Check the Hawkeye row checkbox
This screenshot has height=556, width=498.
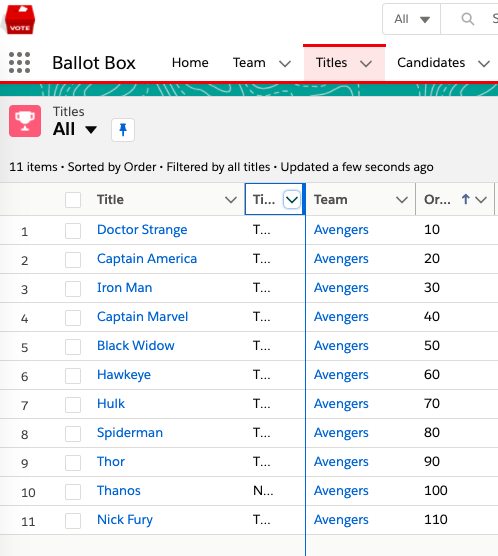pos(73,376)
